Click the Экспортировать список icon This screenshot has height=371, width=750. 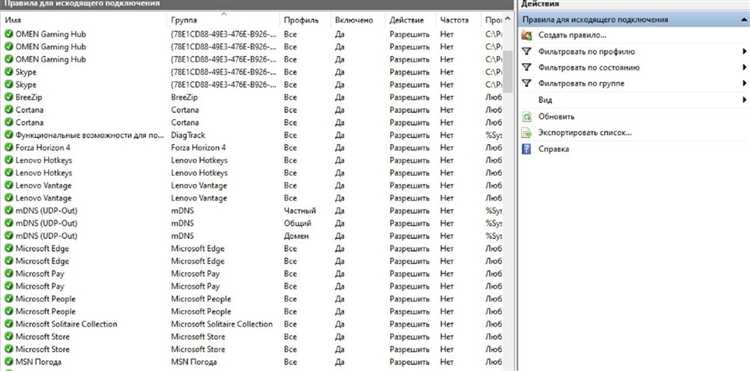(527, 132)
